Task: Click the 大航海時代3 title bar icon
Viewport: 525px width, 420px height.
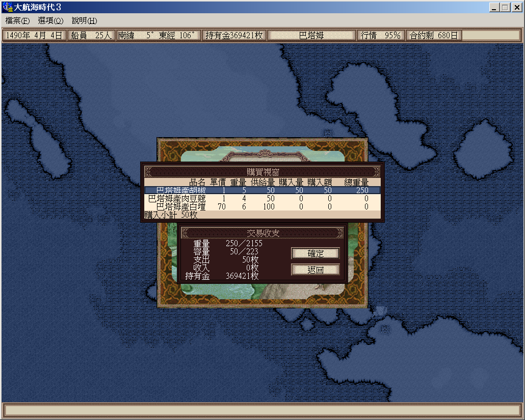Action: point(8,8)
